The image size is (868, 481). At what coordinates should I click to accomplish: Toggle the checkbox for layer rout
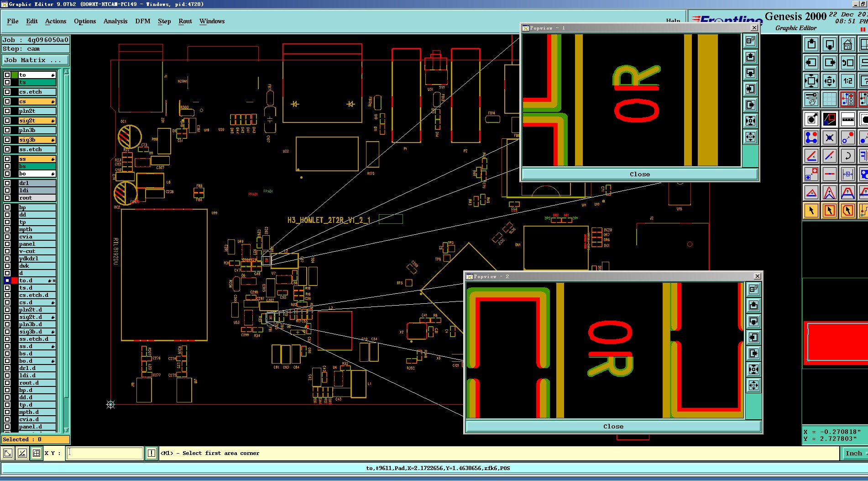pos(7,198)
